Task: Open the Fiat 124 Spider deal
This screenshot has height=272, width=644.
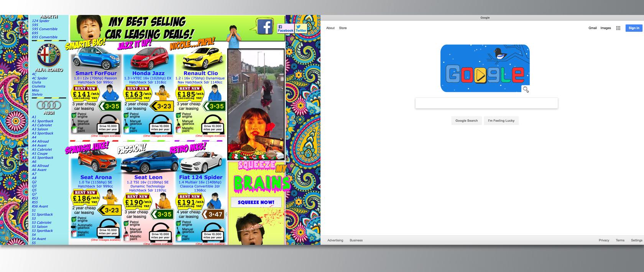Action: pyautogui.click(x=200, y=177)
